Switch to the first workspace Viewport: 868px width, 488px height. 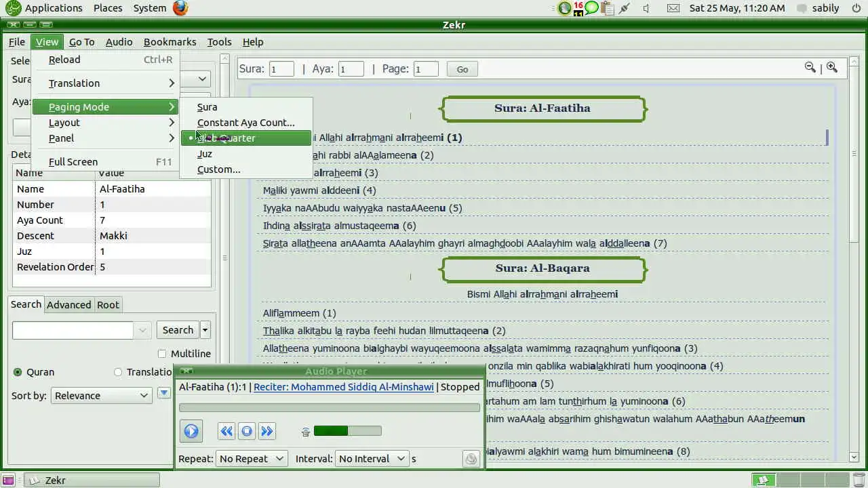coord(763,480)
